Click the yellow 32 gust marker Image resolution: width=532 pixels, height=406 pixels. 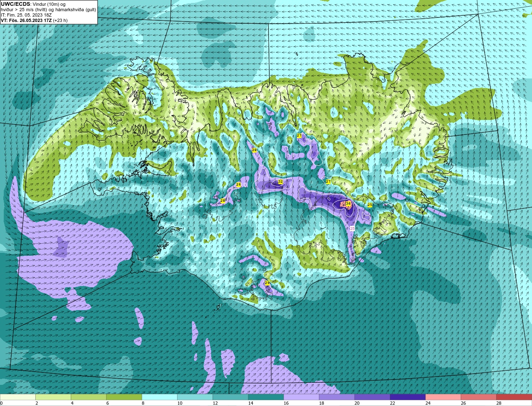(x=281, y=182)
